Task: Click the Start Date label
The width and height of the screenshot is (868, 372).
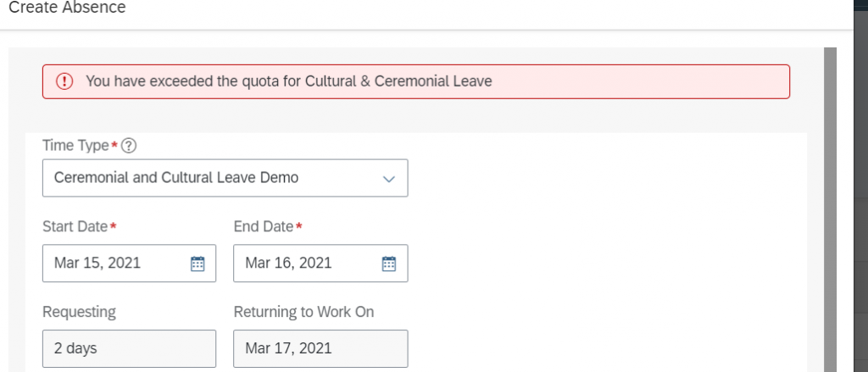Action: pos(75,226)
